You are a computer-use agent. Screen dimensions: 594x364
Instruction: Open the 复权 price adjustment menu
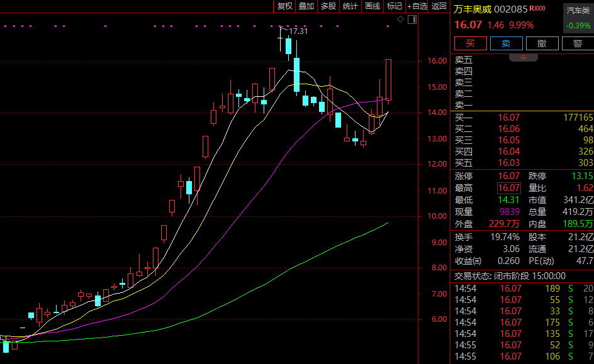coord(285,6)
